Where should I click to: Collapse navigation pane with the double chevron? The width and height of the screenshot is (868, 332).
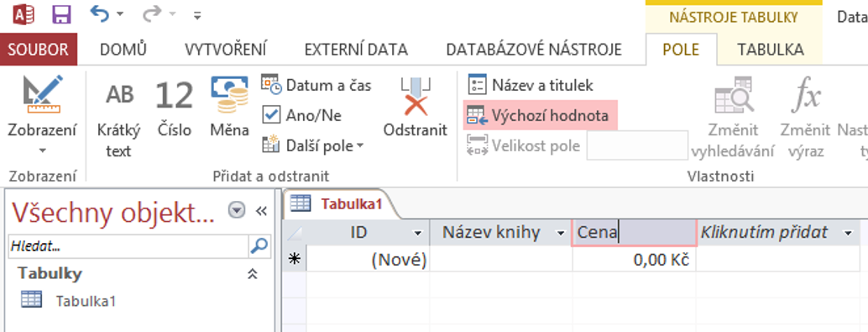click(x=261, y=211)
